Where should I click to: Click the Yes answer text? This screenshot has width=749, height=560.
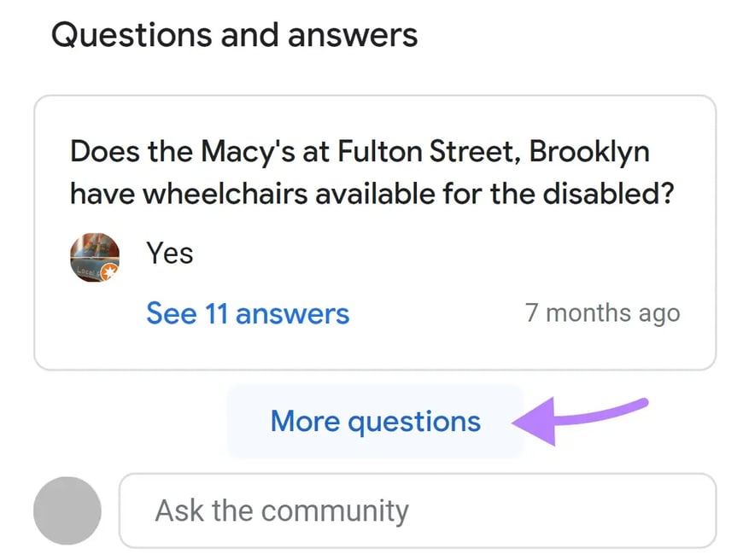[x=170, y=253]
